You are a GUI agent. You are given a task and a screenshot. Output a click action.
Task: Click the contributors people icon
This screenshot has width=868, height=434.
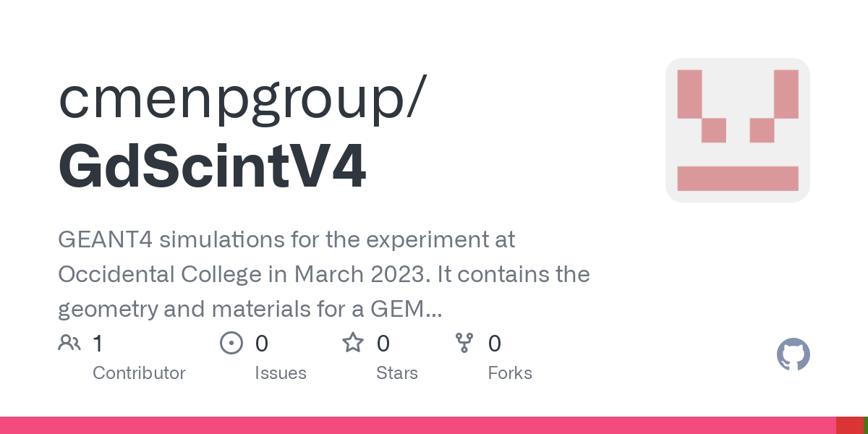[69, 343]
